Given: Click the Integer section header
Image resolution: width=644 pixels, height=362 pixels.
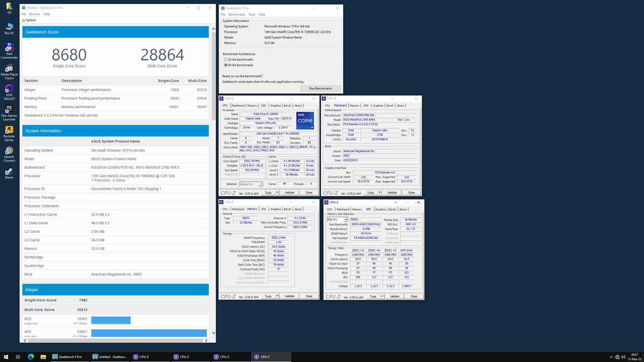Looking at the screenshot, I should [x=116, y=290].
